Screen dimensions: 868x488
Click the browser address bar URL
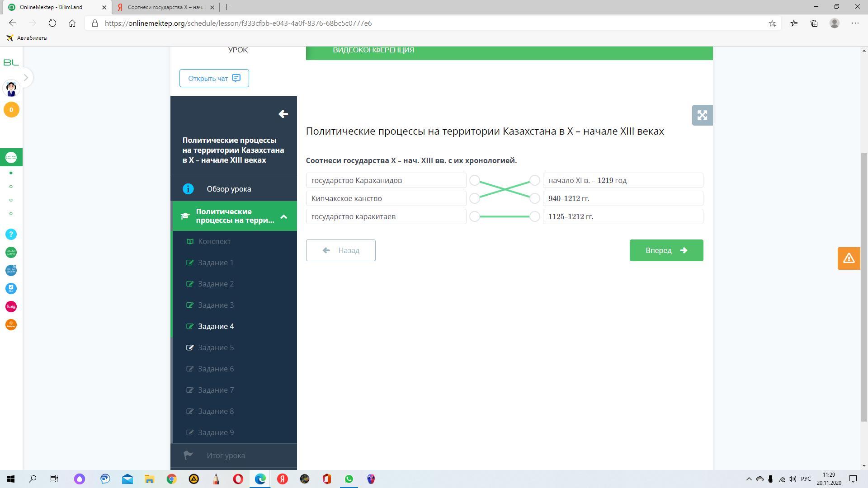(x=238, y=23)
